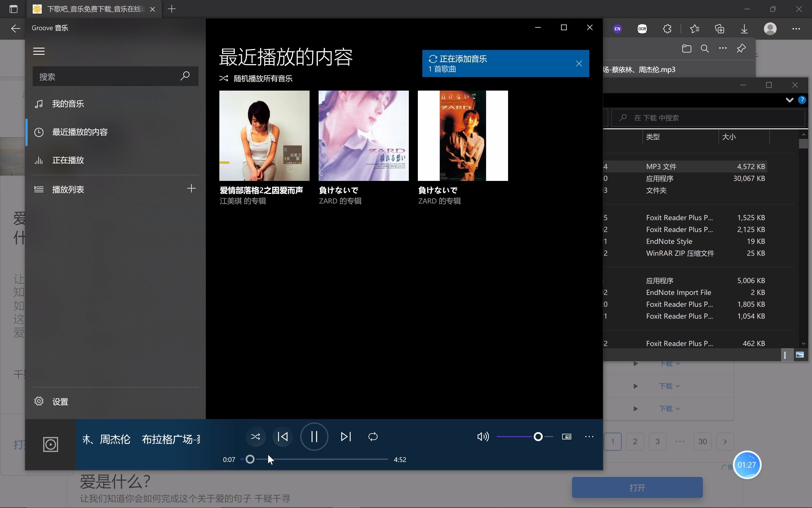Close the 下歌吧 browser tab

pyautogui.click(x=152, y=9)
